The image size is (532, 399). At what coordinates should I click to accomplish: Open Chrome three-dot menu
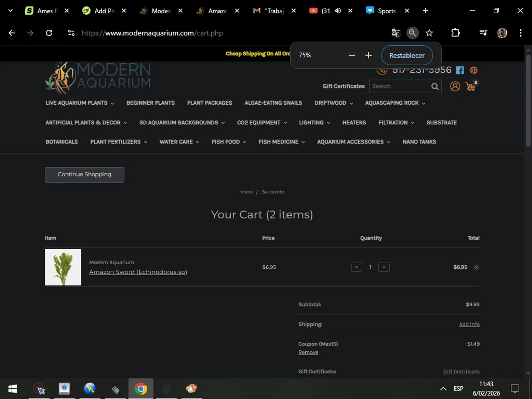(520, 33)
